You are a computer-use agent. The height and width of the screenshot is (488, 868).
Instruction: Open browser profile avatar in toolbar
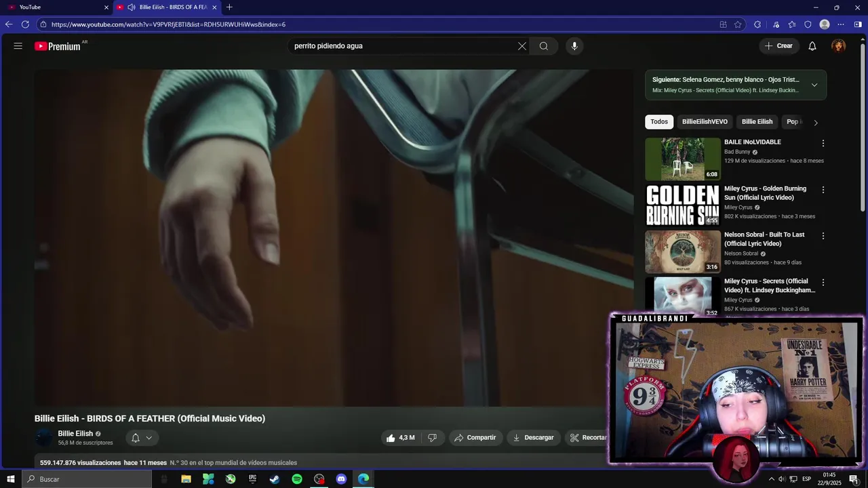coord(825,24)
